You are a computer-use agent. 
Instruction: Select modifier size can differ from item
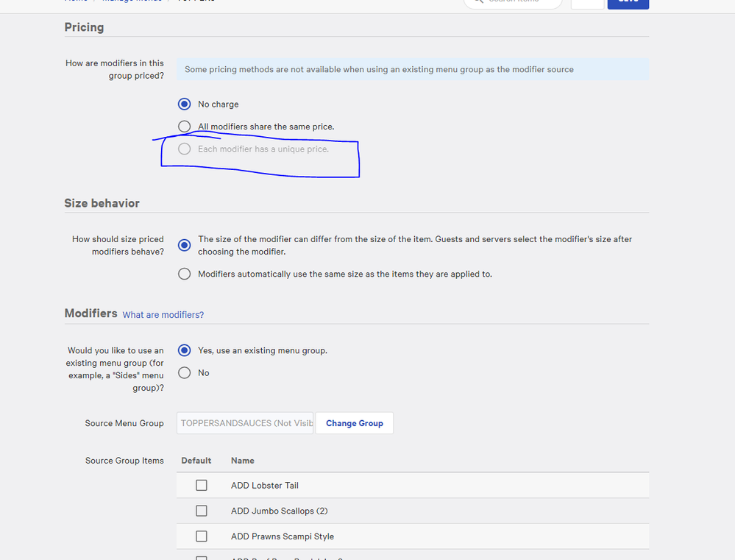pos(184,245)
